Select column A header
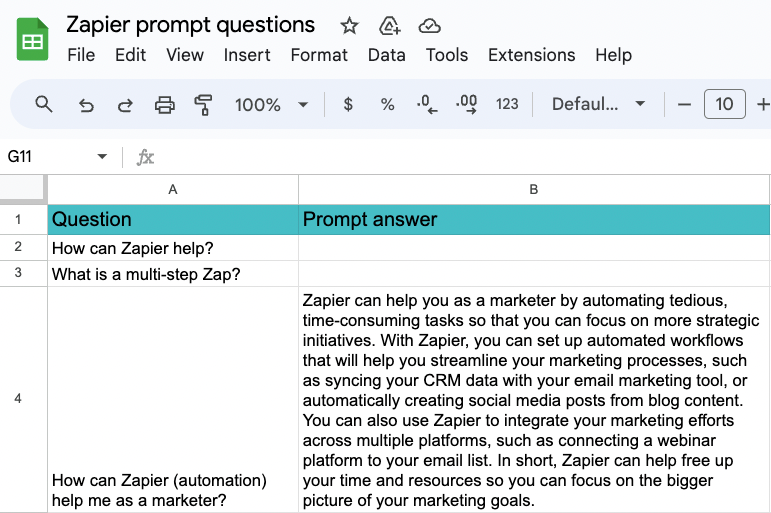771x513 pixels. (x=173, y=189)
